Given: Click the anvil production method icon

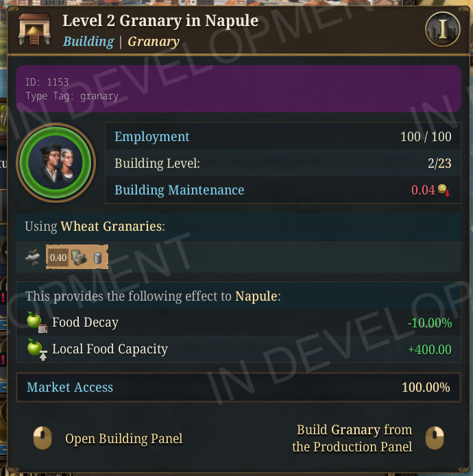Looking at the screenshot, I should pos(33,258).
